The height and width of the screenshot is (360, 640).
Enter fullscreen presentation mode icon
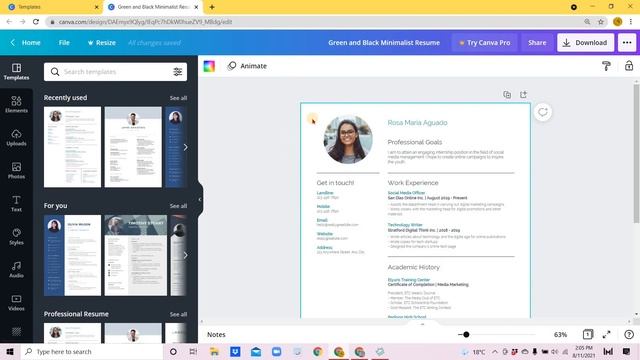click(x=607, y=335)
